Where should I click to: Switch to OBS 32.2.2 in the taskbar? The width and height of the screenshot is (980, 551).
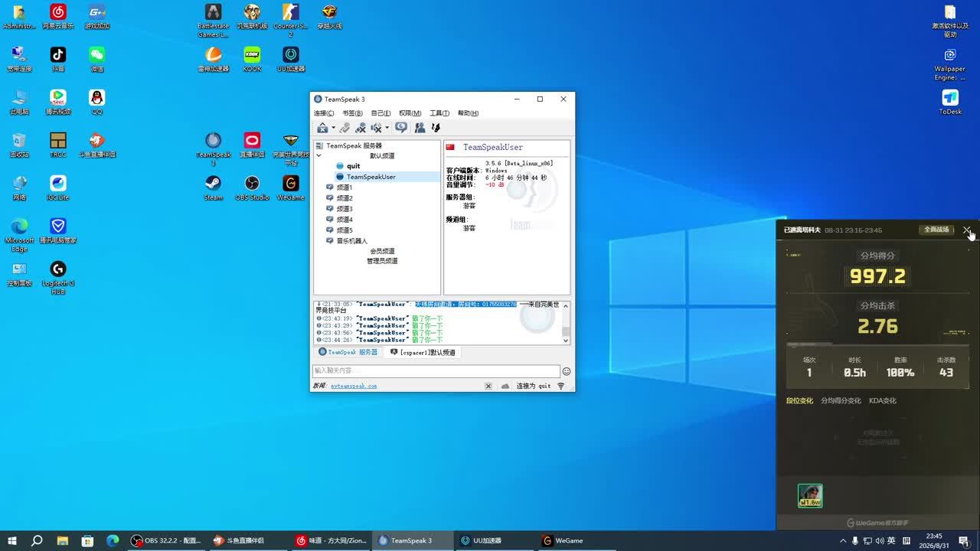[166, 540]
